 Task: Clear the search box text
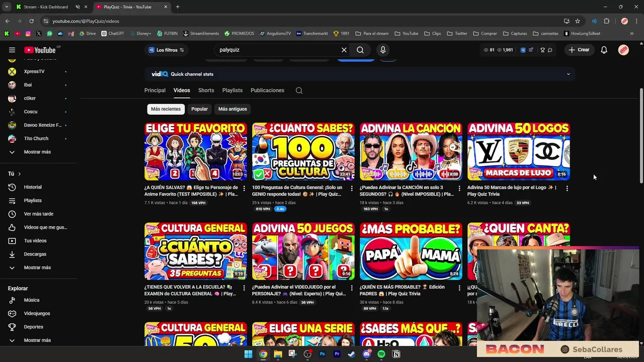tap(344, 50)
